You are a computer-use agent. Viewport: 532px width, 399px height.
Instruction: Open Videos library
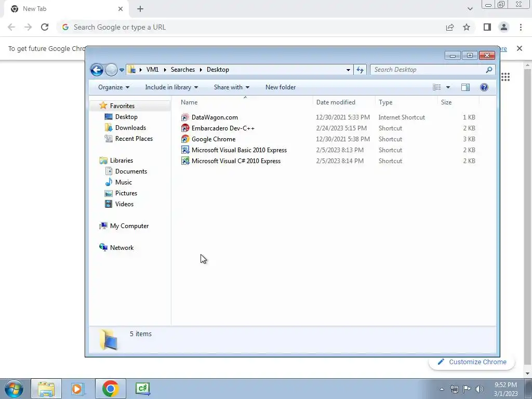[124, 204]
